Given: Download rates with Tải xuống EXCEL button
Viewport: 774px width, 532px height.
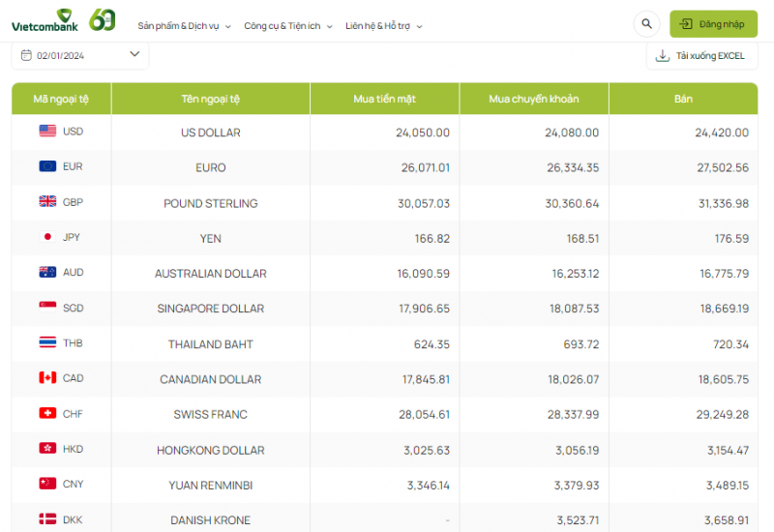Looking at the screenshot, I should point(701,56).
